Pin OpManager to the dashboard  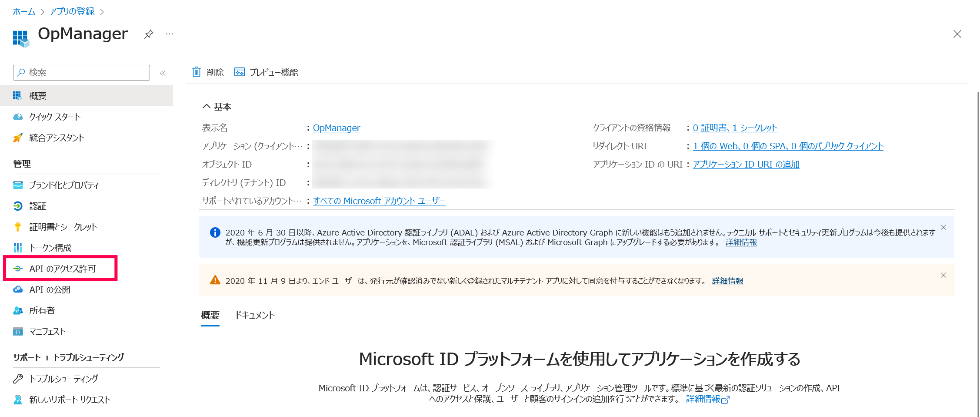tap(149, 34)
